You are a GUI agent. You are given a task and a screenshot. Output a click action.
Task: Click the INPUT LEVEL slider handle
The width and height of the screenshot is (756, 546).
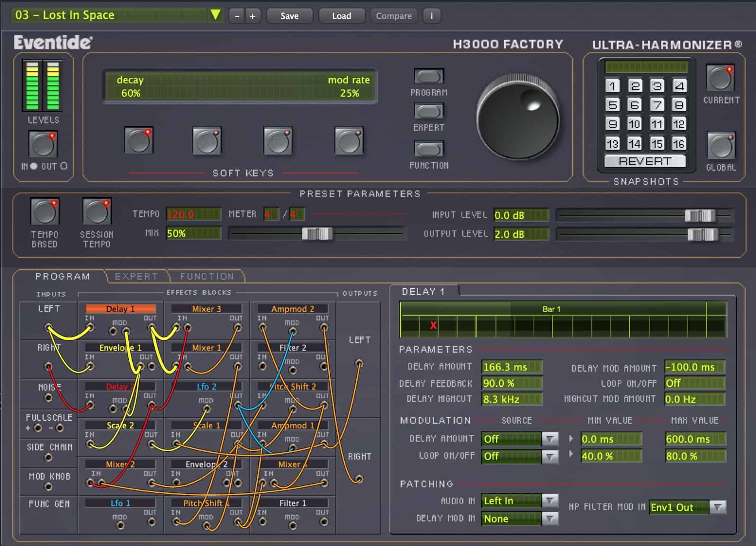pyautogui.click(x=700, y=216)
